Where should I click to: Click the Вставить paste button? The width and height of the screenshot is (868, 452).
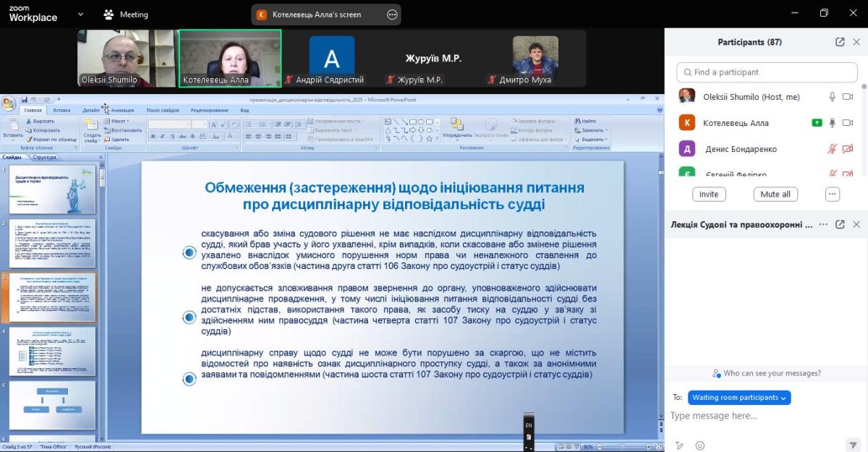coord(12,129)
